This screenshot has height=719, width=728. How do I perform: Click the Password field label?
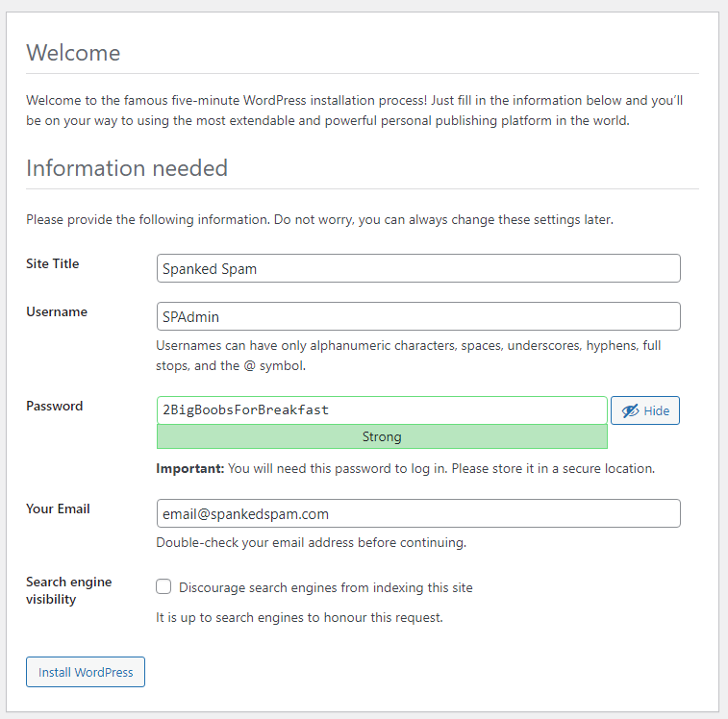55,406
